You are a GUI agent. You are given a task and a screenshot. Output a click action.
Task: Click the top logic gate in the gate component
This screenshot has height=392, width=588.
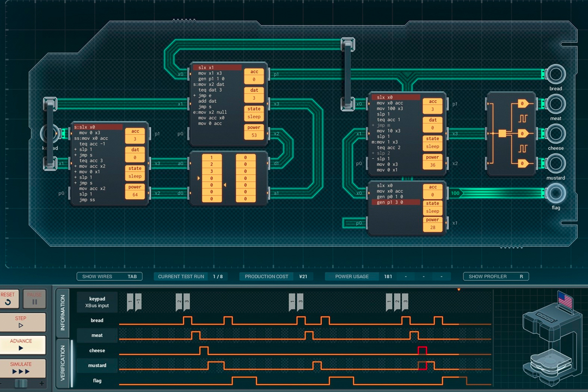coord(523,103)
